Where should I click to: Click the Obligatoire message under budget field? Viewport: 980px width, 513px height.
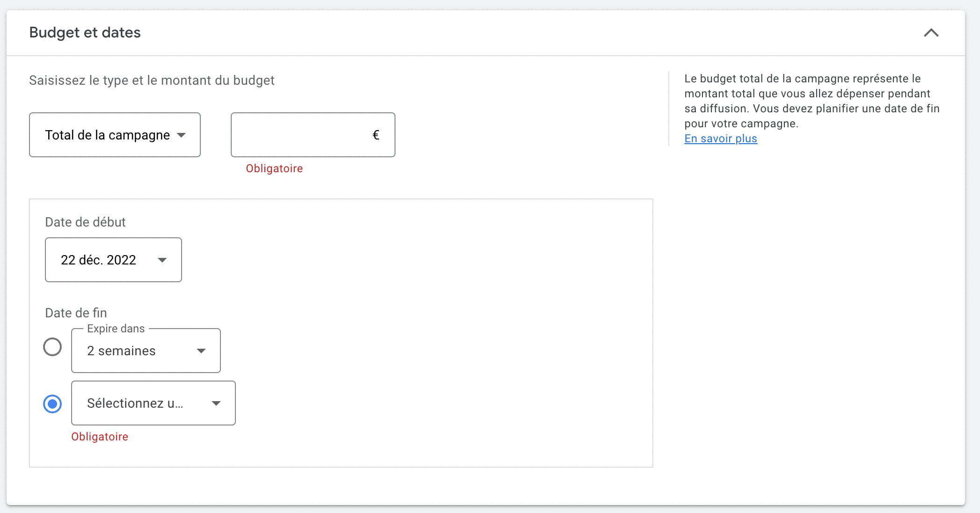click(x=274, y=169)
